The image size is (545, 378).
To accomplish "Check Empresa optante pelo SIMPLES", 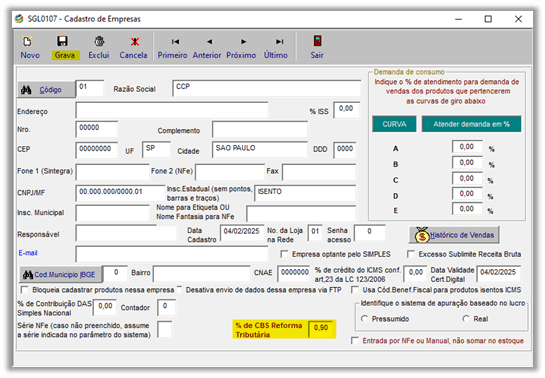I will point(284,254).
